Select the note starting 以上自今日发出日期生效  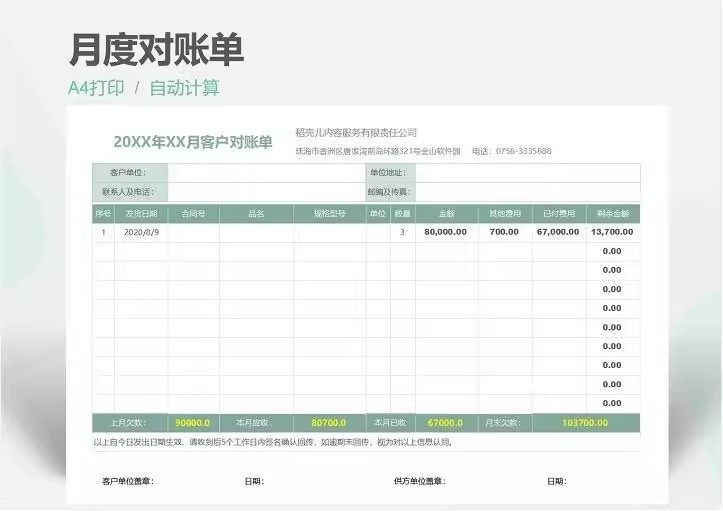coord(273,442)
